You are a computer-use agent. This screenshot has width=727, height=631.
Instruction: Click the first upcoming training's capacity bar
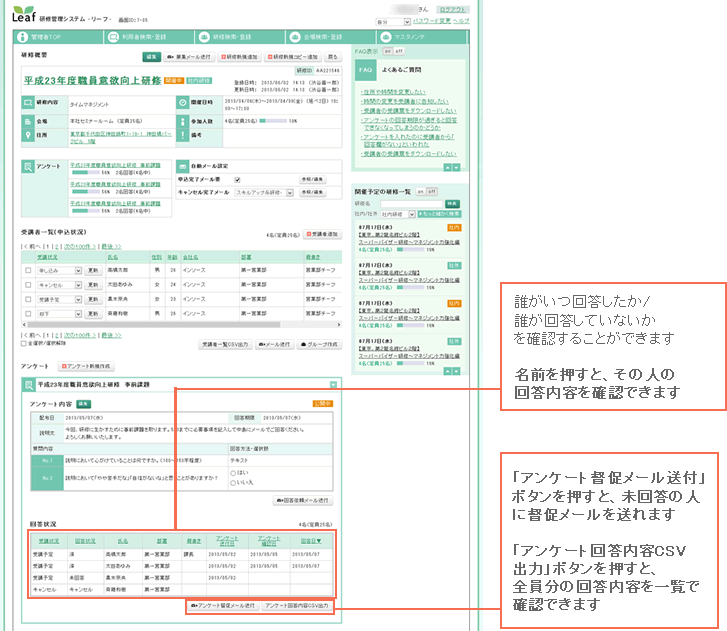410,249
